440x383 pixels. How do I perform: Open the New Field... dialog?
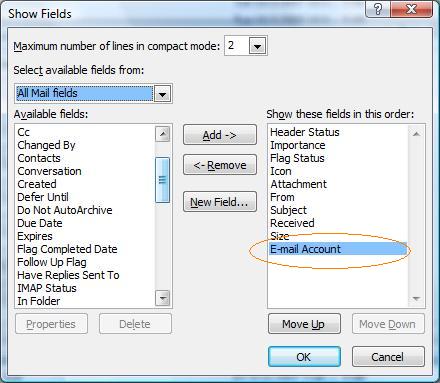pos(220,202)
